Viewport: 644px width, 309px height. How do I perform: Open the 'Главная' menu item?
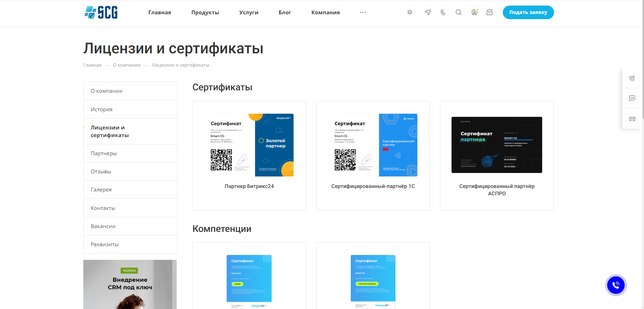click(x=160, y=13)
